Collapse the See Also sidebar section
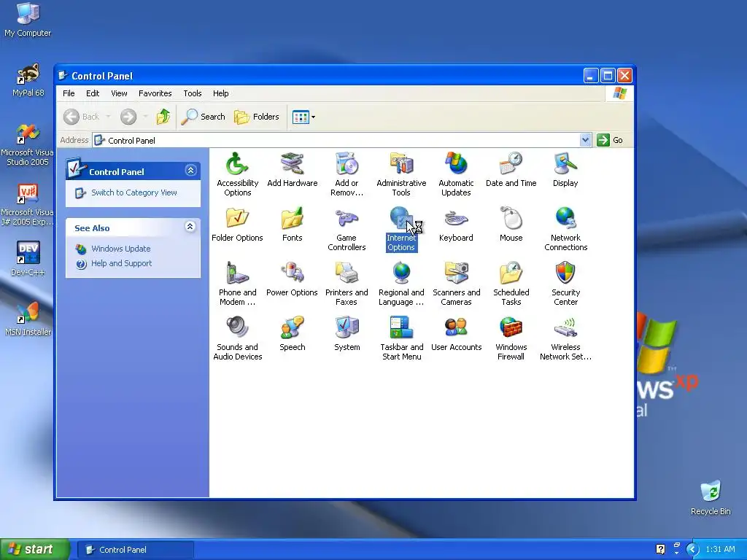747x560 pixels. (190, 227)
